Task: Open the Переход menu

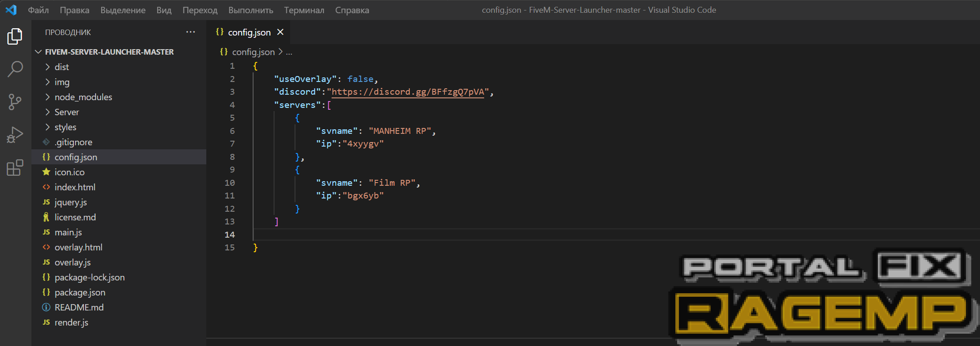Action: [200, 10]
